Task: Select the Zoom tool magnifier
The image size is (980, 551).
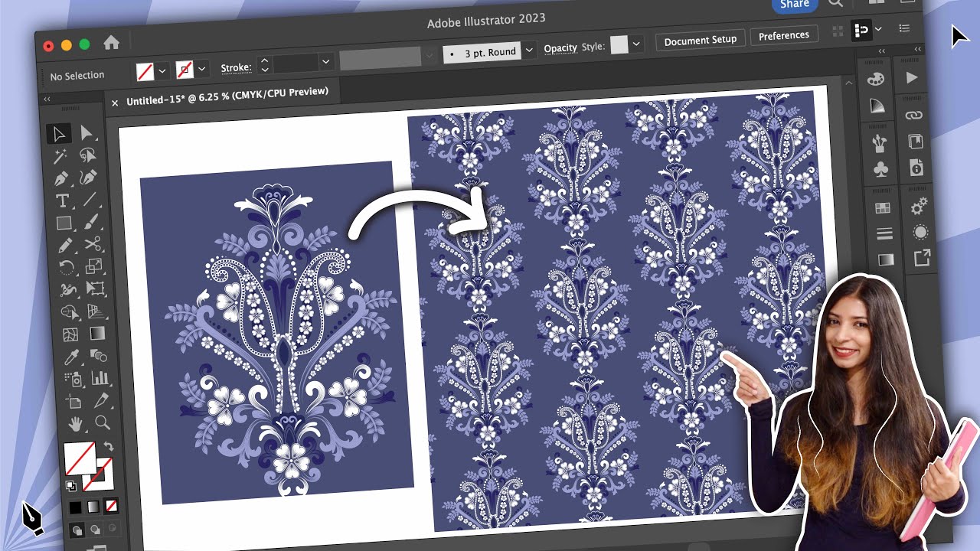Action: [103, 422]
